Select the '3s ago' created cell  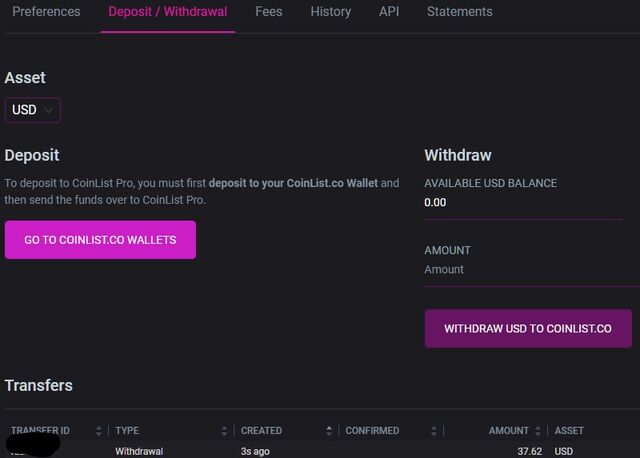point(255,451)
